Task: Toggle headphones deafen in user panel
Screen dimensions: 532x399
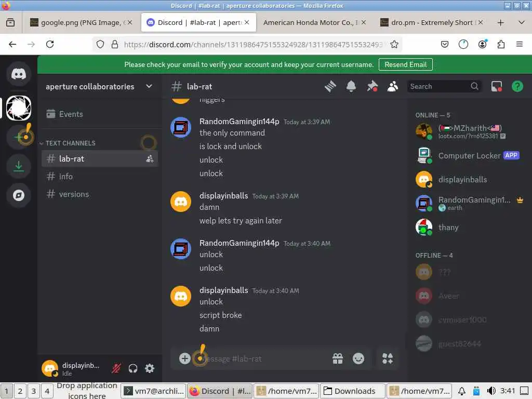Action: 133,368
